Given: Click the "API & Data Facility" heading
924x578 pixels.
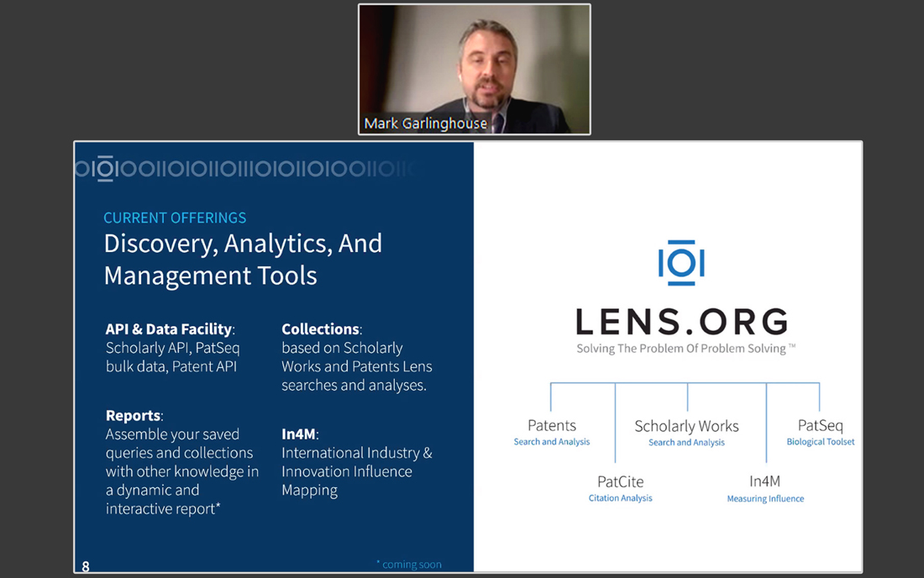Looking at the screenshot, I should [x=169, y=328].
